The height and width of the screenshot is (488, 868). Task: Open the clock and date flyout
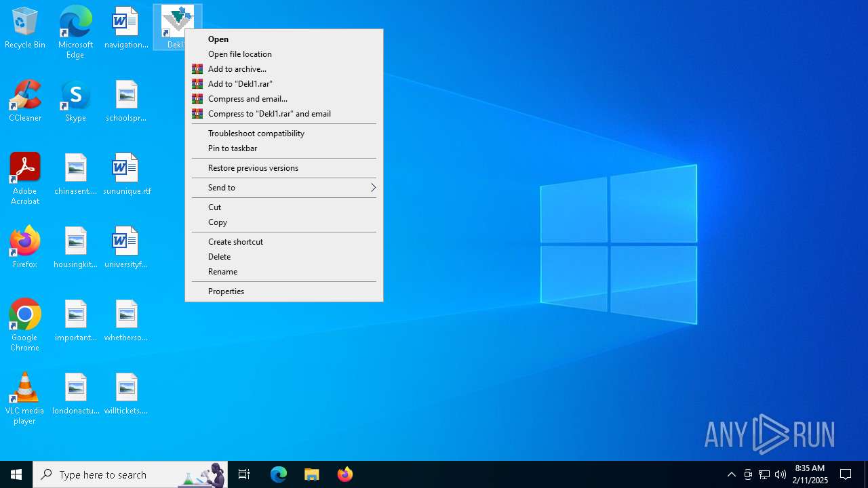click(x=810, y=474)
